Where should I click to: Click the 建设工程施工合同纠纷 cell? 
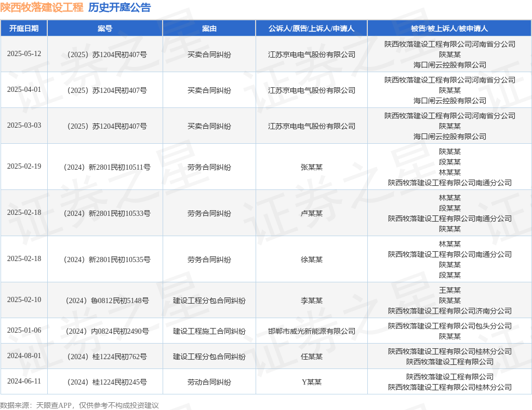(x=209, y=331)
